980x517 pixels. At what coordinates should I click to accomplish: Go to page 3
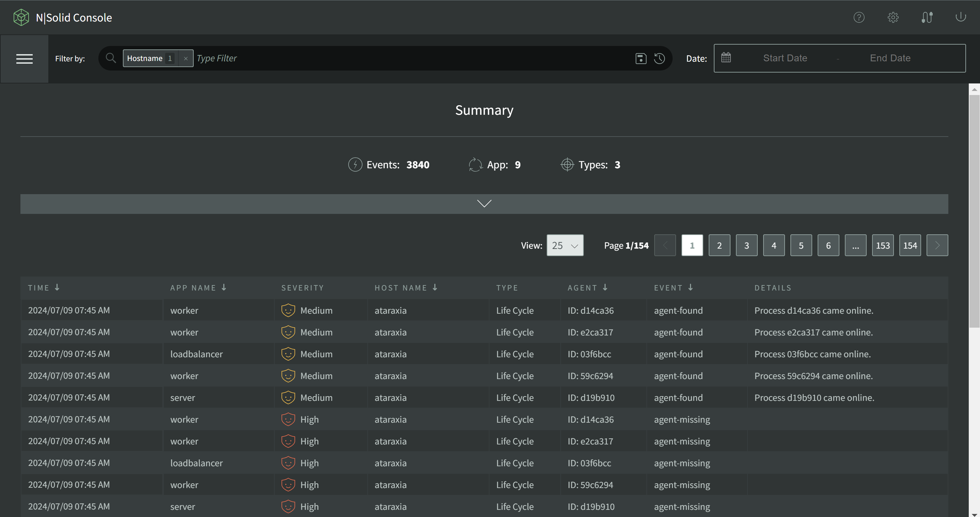point(746,245)
